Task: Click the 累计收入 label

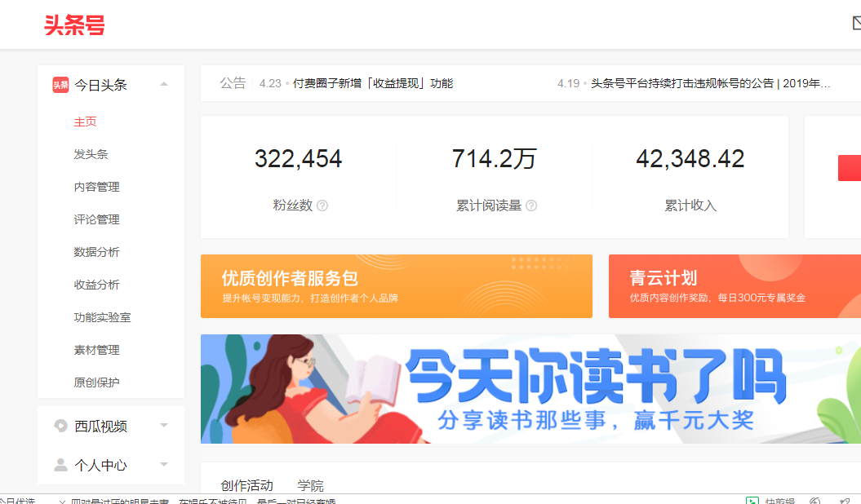Action: (690, 206)
